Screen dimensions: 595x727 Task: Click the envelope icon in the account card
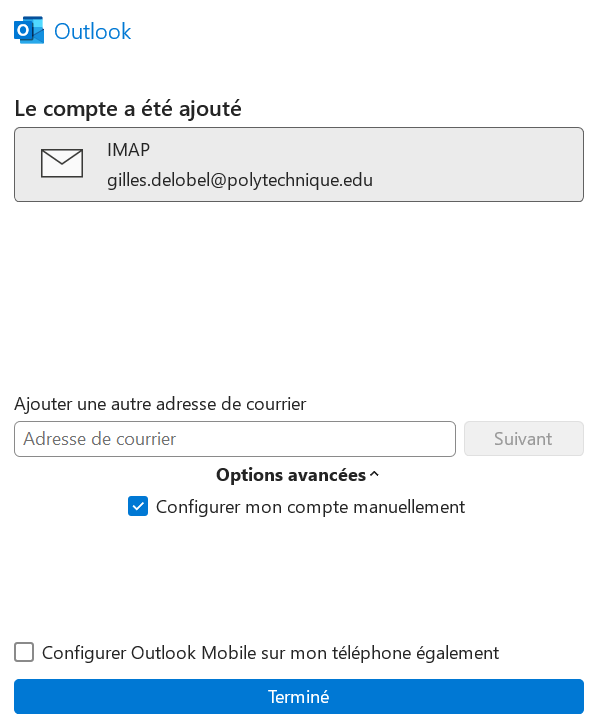point(62,163)
